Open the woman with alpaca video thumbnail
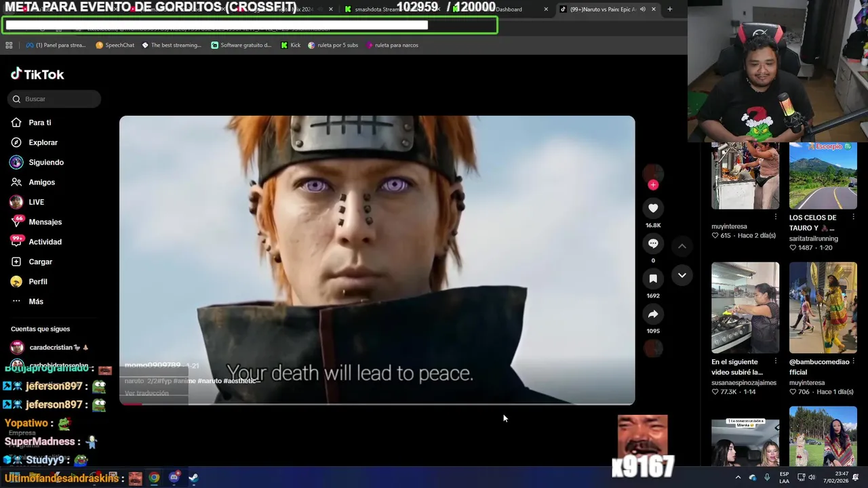This screenshot has width=868, height=488. tap(823, 436)
